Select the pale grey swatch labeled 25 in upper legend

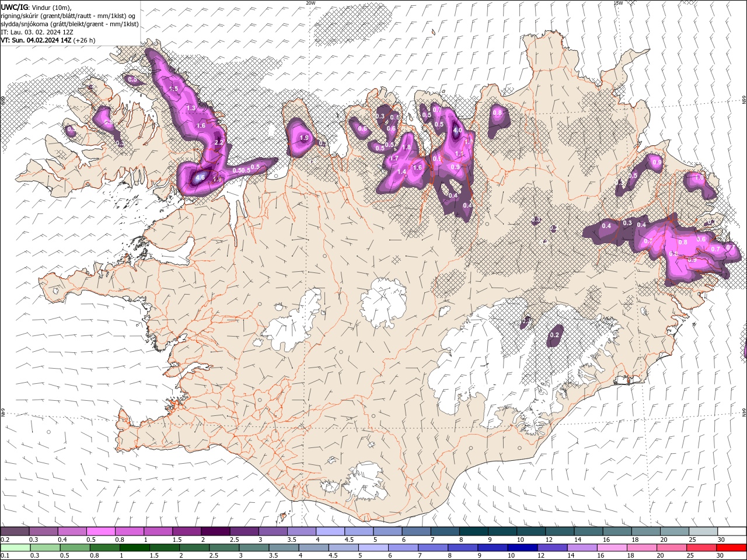pyautogui.click(x=704, y=531)
